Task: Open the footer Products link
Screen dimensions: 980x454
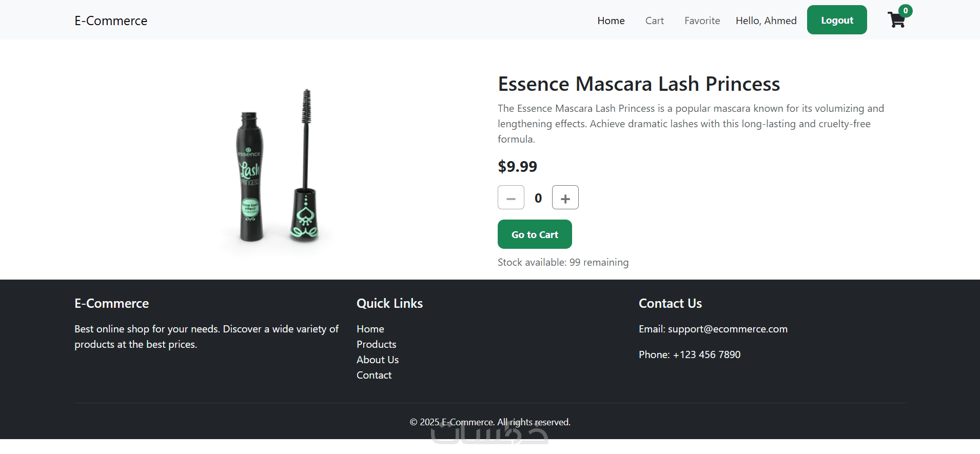Action: pyautogui.click(x=376, y=344)
